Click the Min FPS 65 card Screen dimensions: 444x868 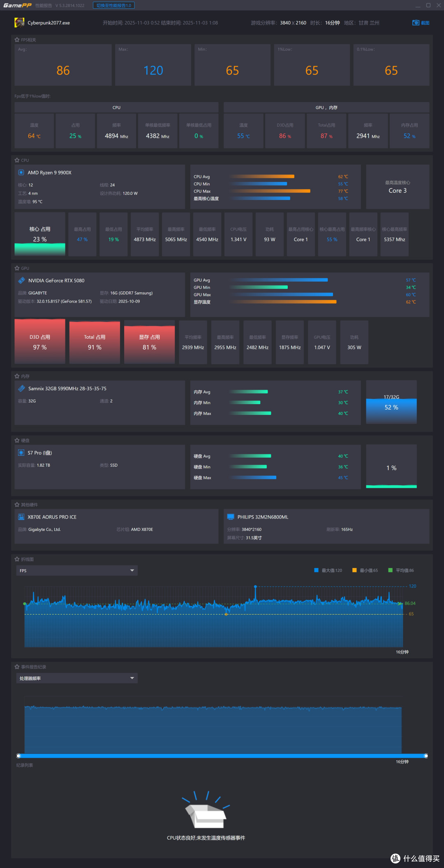pos(232,65)
